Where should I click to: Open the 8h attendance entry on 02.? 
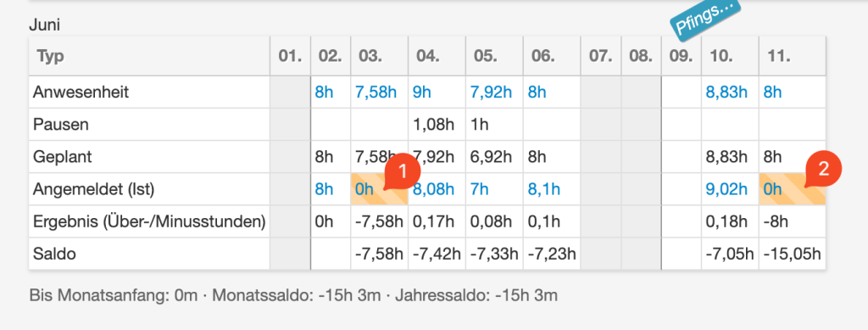tap(324, 92)
